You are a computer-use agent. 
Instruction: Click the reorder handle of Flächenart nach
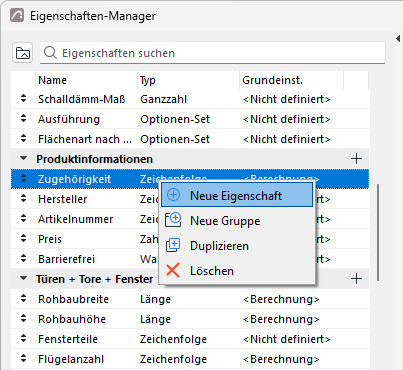(23, 138)
